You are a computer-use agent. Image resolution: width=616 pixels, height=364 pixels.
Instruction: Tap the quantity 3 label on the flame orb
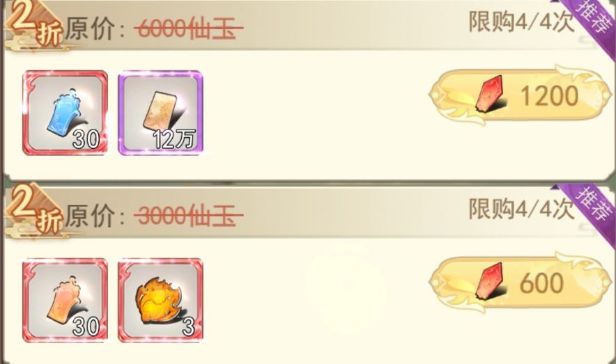pyautogui.click(x=189, y=326)
